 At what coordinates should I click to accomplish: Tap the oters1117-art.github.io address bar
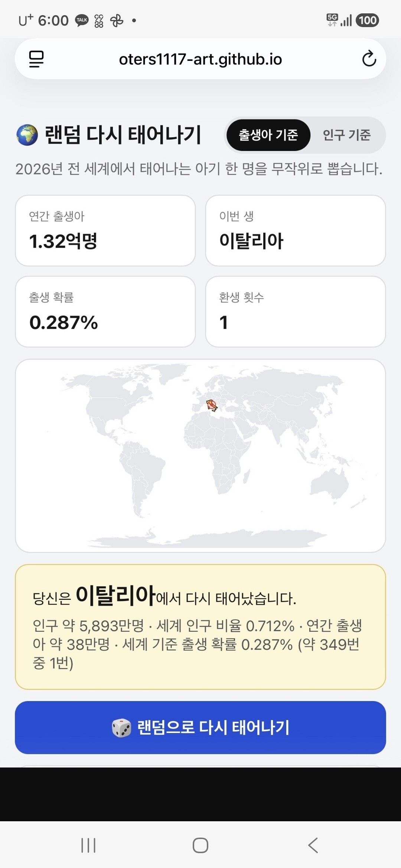click(x=200, y=59)
